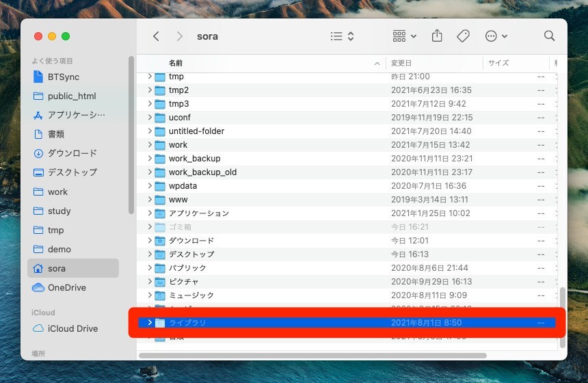This screenshot has width=588, height=383.
Task: Expand the work folder in the list
Action: (x=150, y=145)
